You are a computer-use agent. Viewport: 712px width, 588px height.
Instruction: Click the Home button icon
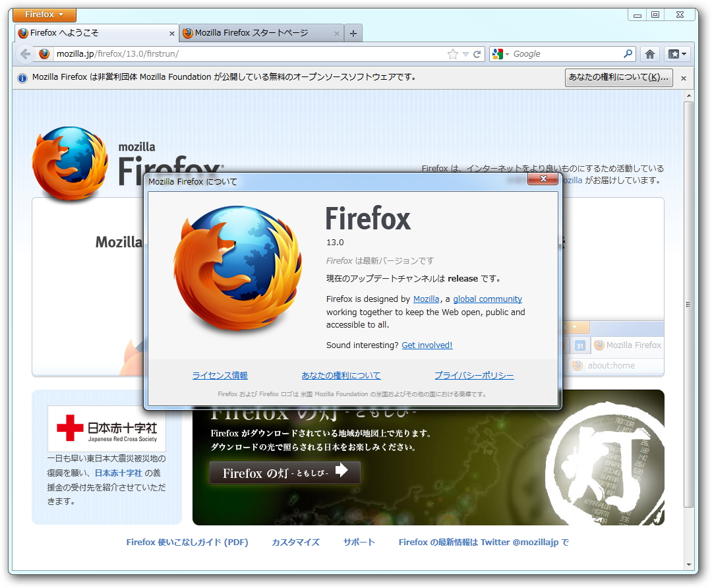650,54
